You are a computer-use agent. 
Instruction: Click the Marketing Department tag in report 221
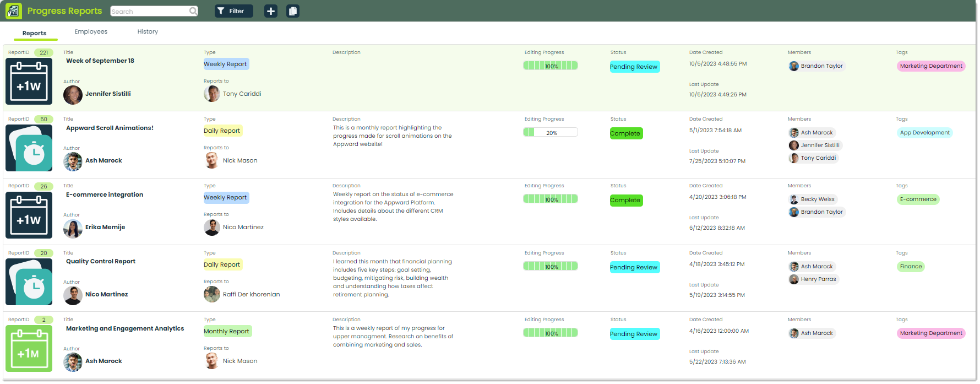pos(931,66)
